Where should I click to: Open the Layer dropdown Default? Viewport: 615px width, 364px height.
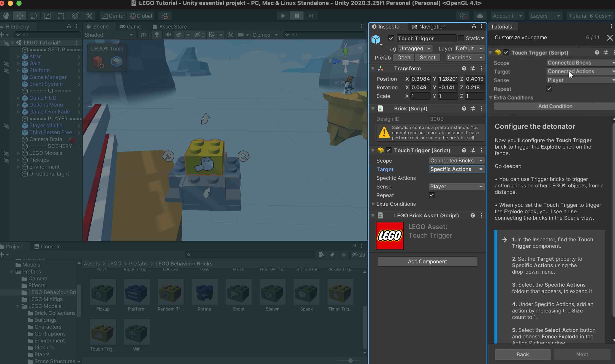tap(470, 49)
